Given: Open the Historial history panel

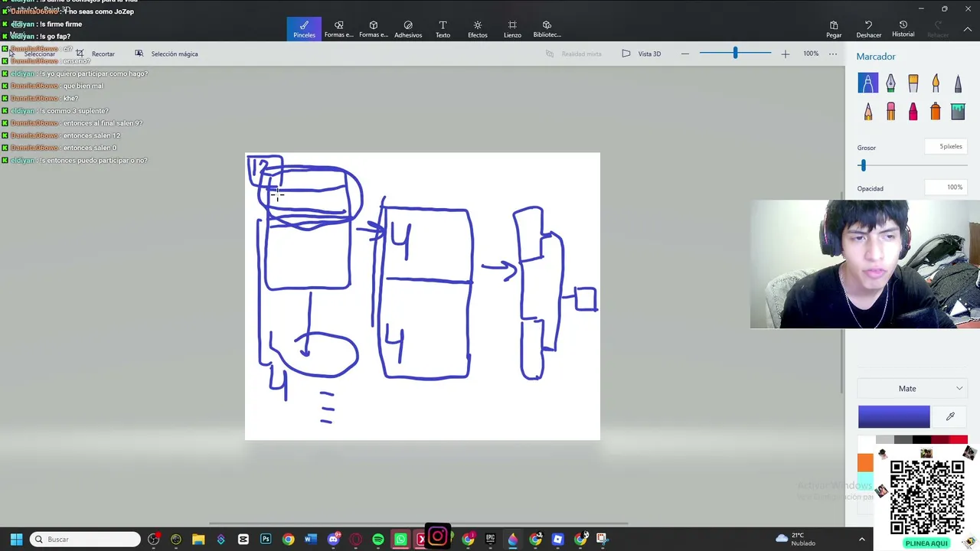Looking at the screenshot, I should point(903,29).
